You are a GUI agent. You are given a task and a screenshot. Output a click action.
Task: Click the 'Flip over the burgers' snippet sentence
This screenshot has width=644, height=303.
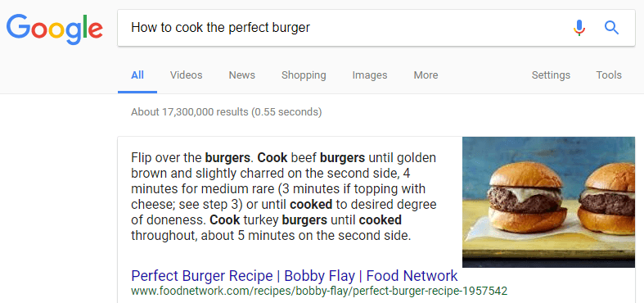tap(192, 157)
